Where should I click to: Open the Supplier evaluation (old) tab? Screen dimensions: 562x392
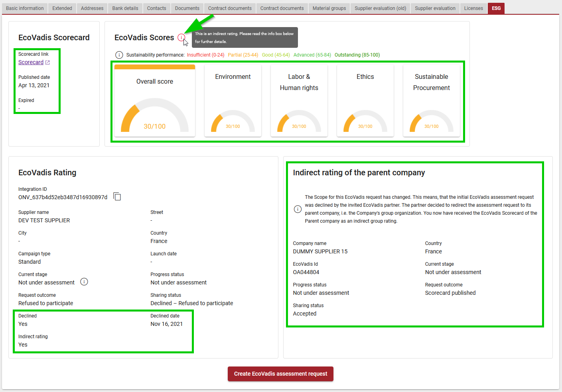coord(380,8)
